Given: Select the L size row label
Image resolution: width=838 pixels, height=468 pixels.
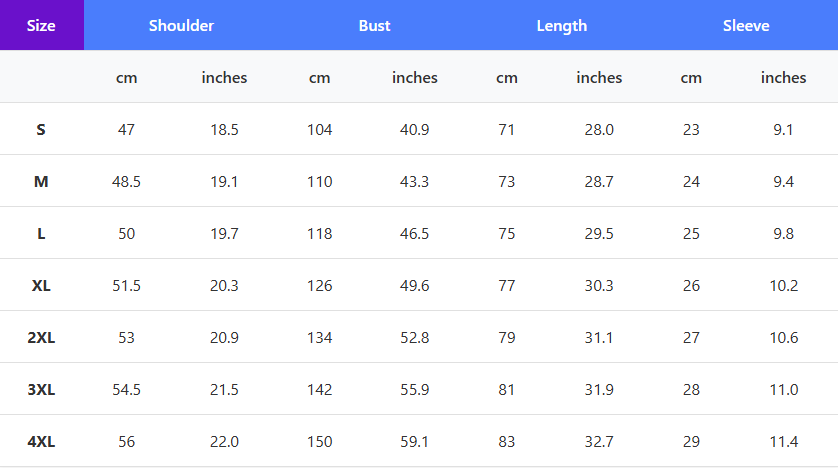Looking at the screenshot, I should coord(41,233).
